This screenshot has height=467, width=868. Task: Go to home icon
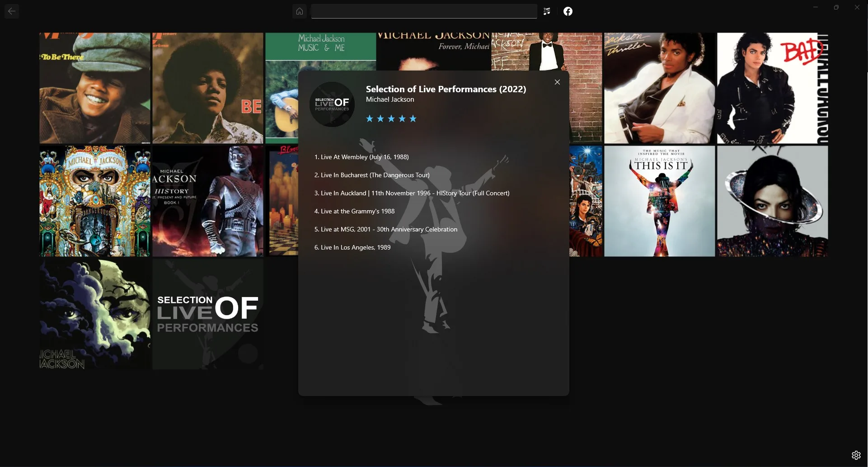point(300,11)
